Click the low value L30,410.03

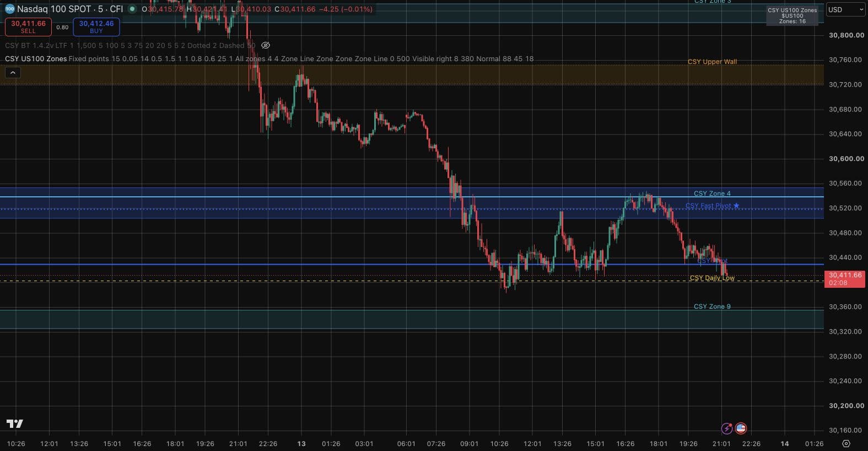[x=251, y=9]
